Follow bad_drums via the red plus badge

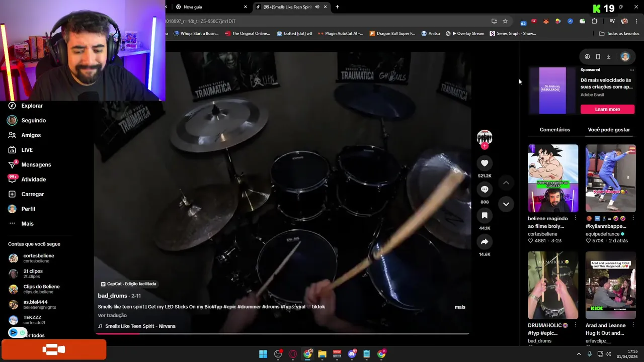485,146
